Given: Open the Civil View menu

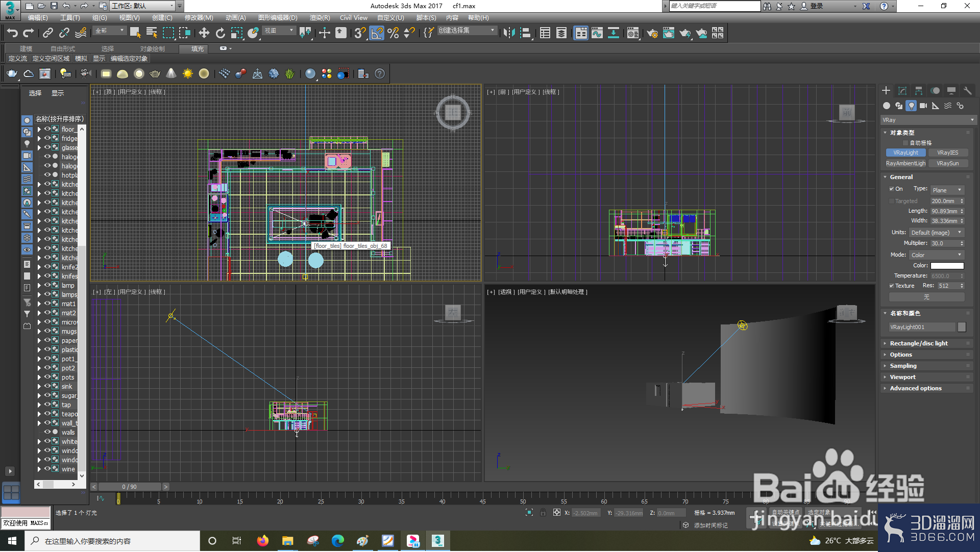Looking at the screenshot, I should (354, 18).
